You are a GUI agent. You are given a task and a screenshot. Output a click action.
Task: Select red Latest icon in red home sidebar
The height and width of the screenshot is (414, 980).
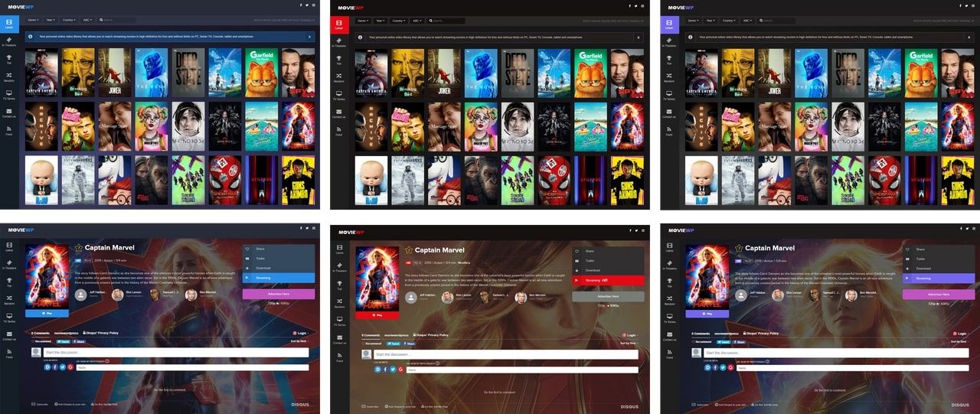pyautogui.click(x=338, y=24)
